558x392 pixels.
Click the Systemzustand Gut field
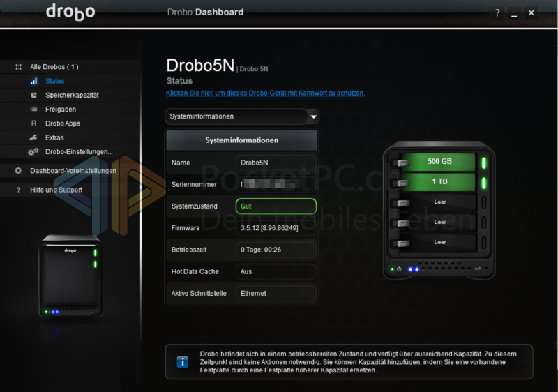[276, 206]
